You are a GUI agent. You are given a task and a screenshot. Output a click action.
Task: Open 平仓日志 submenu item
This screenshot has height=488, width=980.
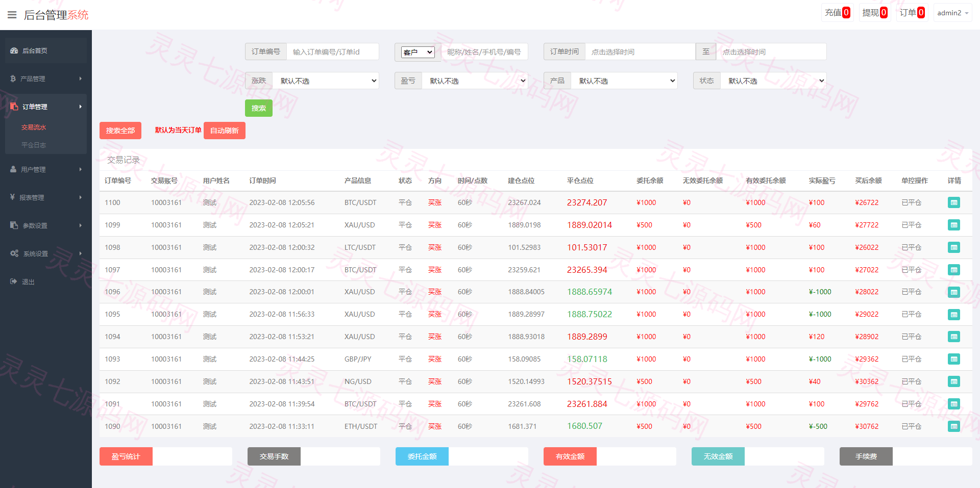[34, 145]
